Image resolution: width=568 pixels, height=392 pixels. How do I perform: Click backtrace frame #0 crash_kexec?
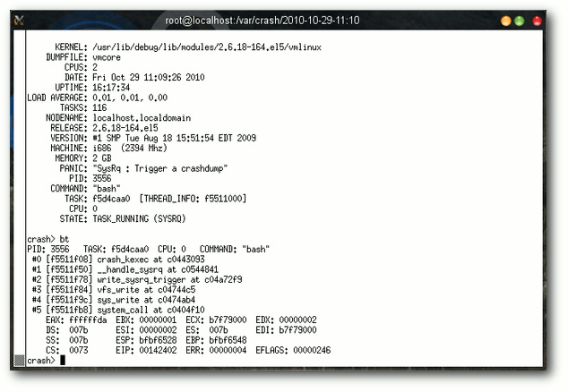click(118, 260)
